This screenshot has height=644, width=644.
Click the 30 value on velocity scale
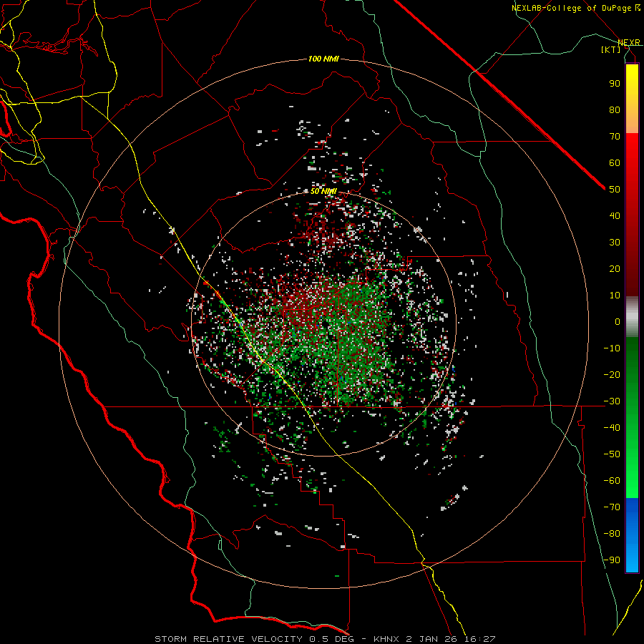pos(615,243)
